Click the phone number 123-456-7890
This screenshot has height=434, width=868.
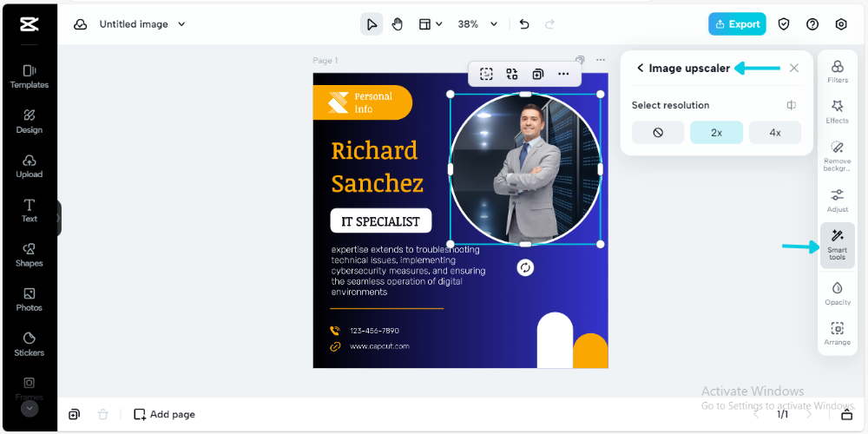point(374,331)
